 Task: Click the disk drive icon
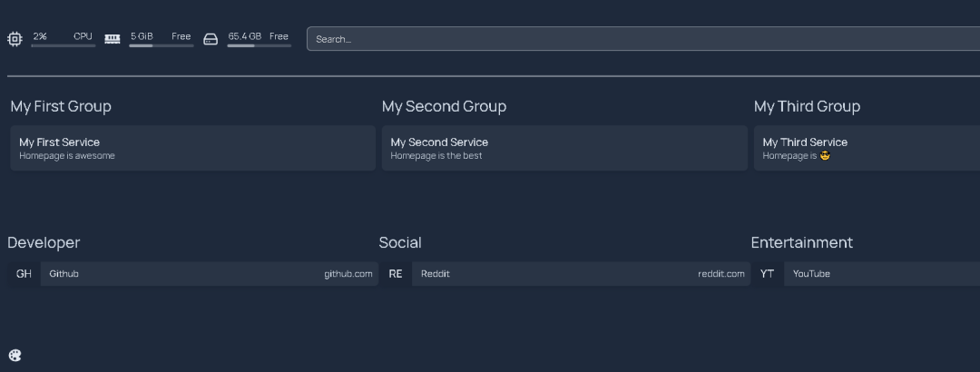pyautogui.click(x=211, y=39)
